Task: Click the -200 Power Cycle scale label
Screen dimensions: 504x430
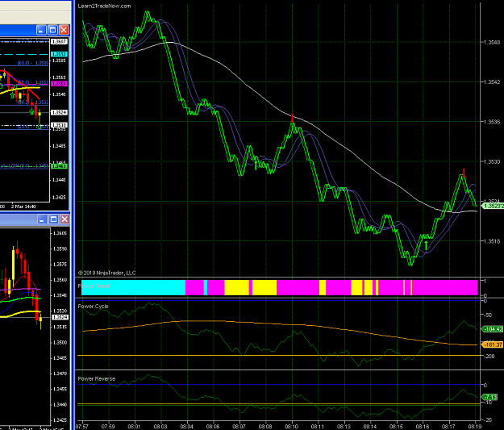Action: point(489,356)
